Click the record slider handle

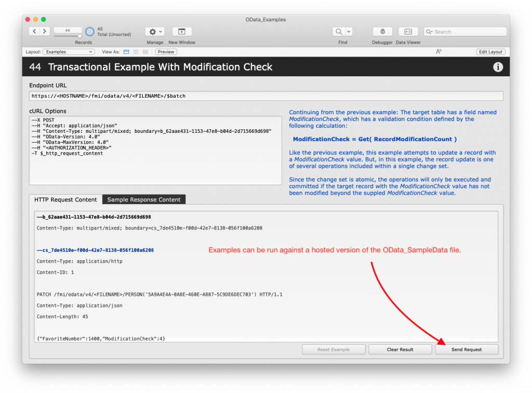pos(79,36)
